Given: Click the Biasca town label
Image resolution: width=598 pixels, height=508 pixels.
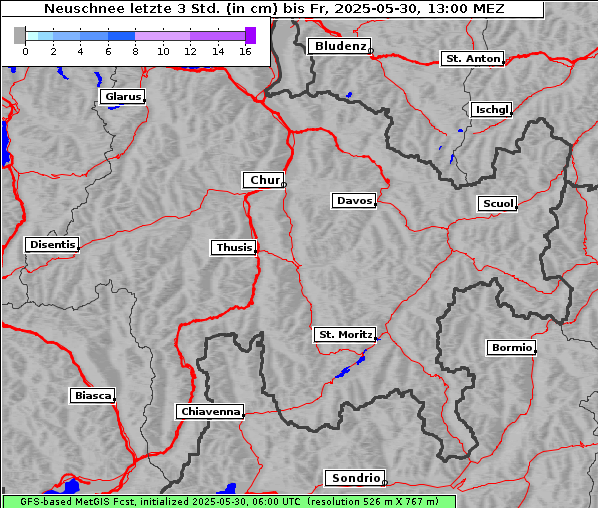Looking at the screenshot, I should pos(93,395).
